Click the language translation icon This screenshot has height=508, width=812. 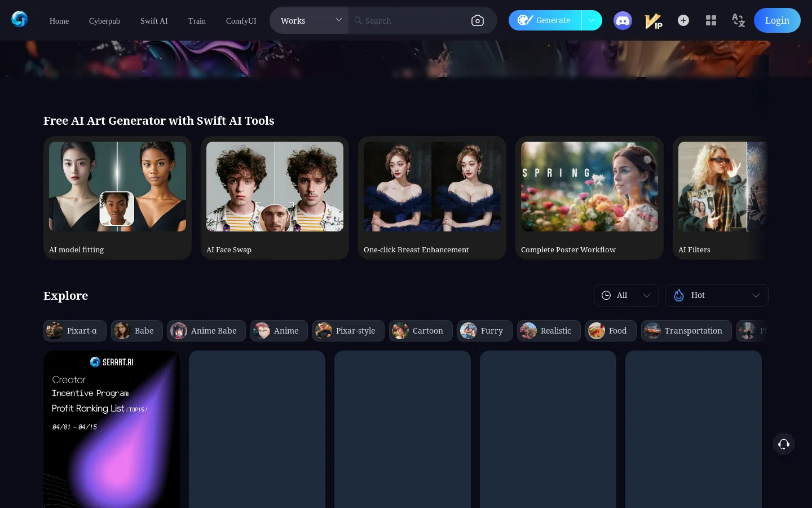[x=738, y=20]
